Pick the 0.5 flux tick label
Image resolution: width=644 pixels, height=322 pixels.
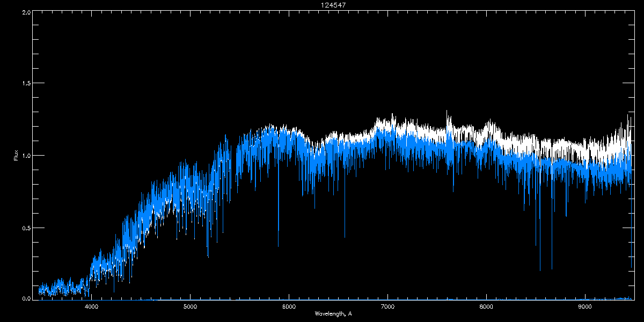[x=26, y=228]
